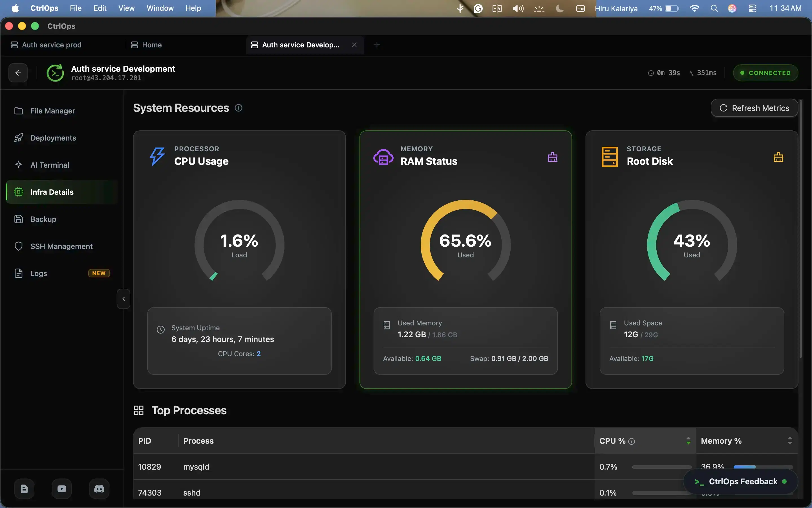This screenshot has height=508, width=812.
Task: Select Infra Details in the sidebar
Action: (62, 192)
